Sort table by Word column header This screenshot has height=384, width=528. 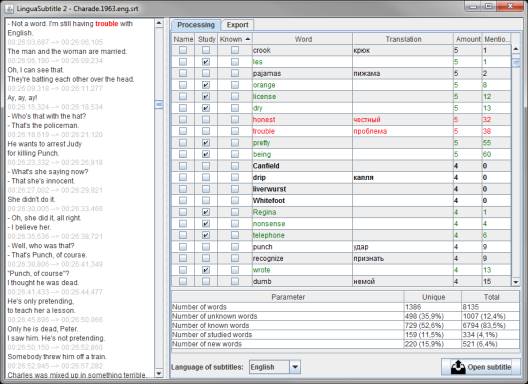[303, 39]
